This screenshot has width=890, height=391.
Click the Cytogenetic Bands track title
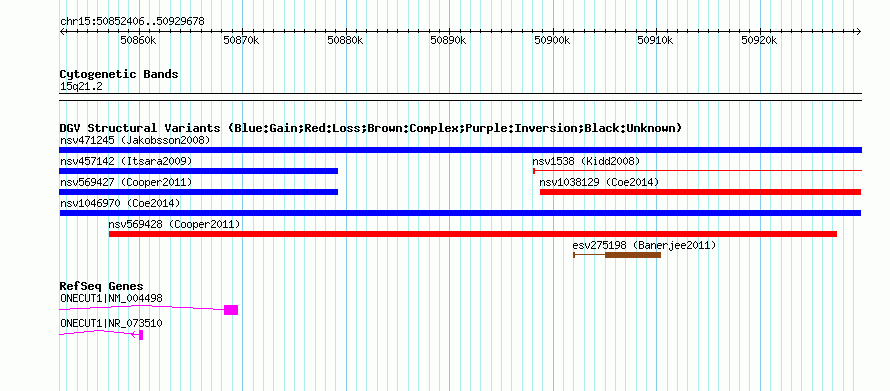pyautogui.click(x=119, y=74)
